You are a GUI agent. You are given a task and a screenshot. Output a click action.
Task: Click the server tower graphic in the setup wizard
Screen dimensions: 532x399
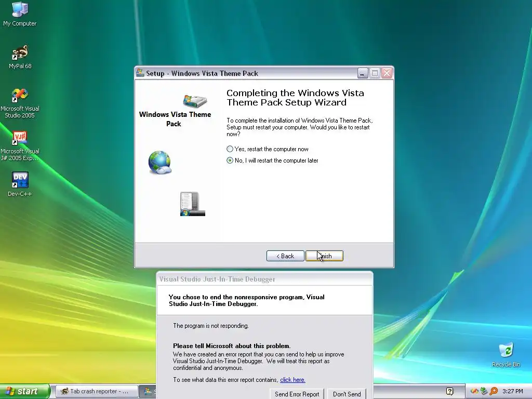(192, 204)
